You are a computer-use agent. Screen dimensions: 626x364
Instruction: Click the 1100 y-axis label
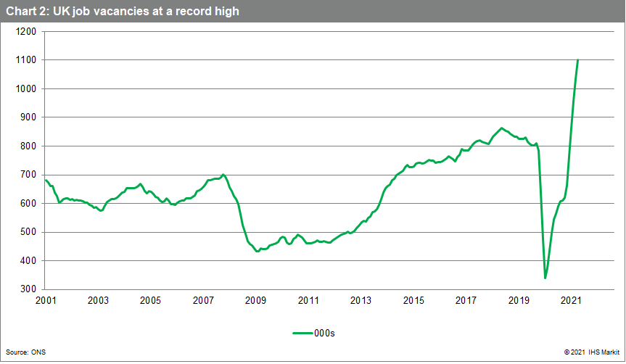(x=26, y=60)
